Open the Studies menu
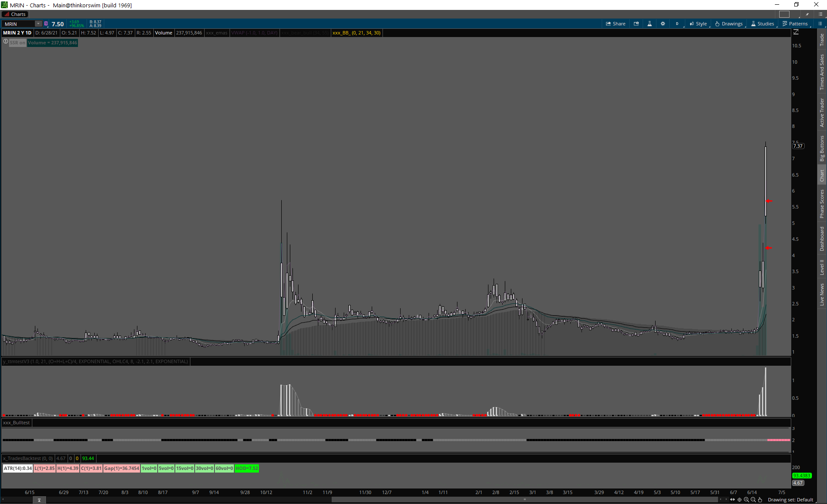The image size is (827, 504). (x=762, y=24)
